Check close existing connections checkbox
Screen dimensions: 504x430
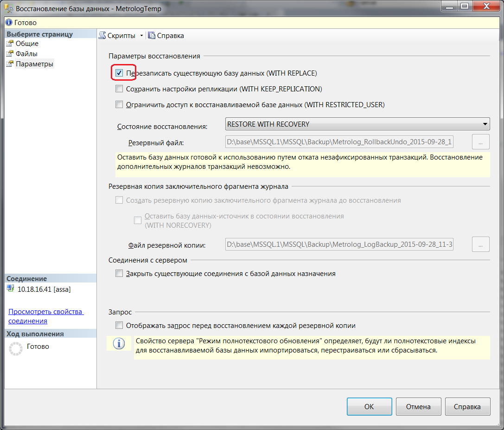(119, 274)
